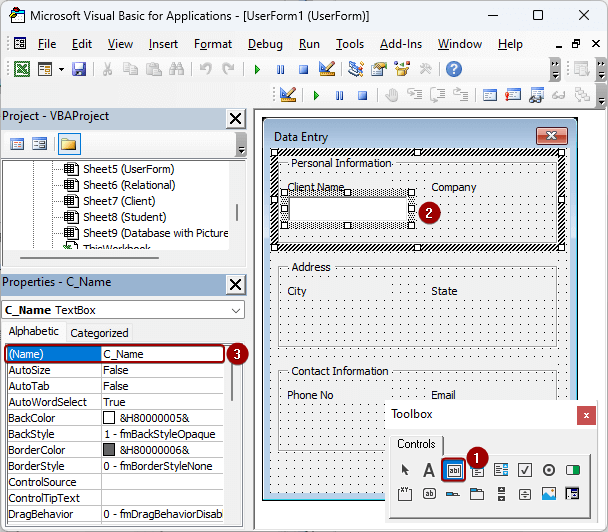
Task: Open Help using the question mark icon
Action: (453, 69)
